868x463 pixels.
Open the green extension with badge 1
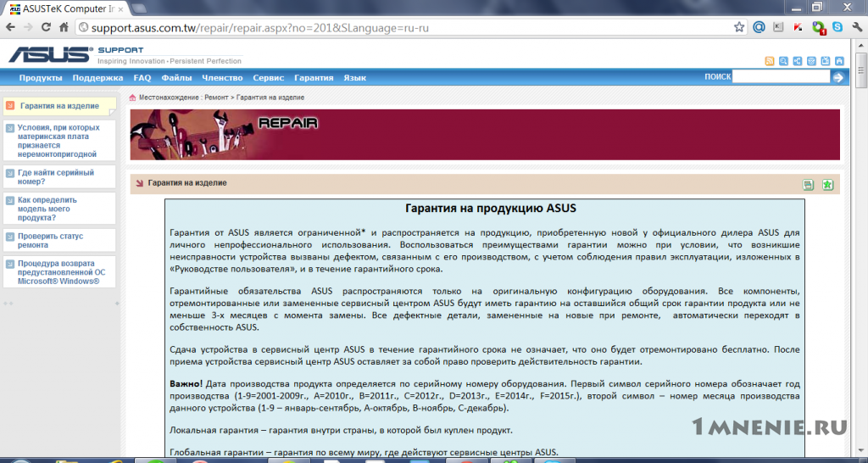click(819, 27)
